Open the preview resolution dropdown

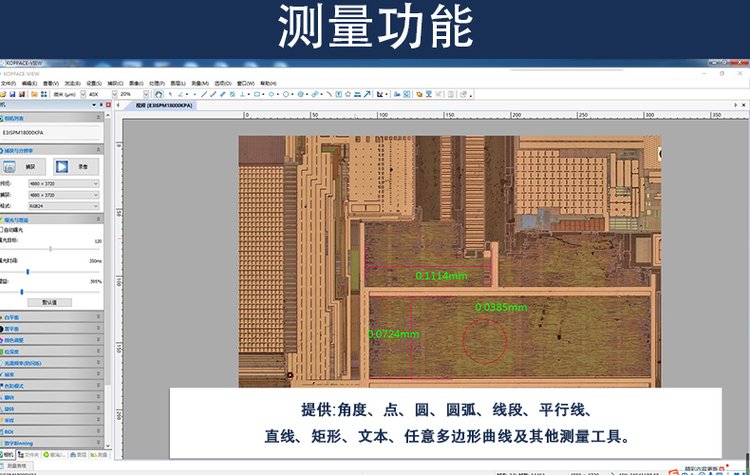tap(64, 184)
